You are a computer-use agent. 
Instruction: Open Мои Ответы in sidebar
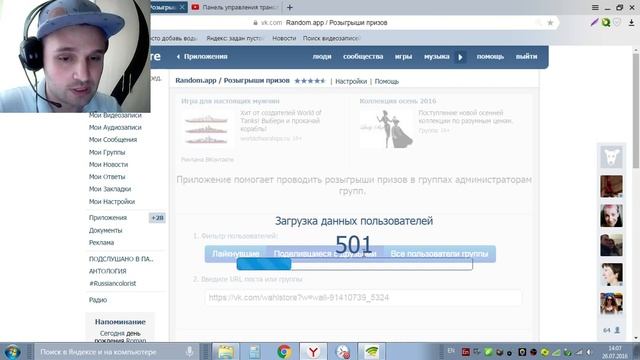point(107,177)
